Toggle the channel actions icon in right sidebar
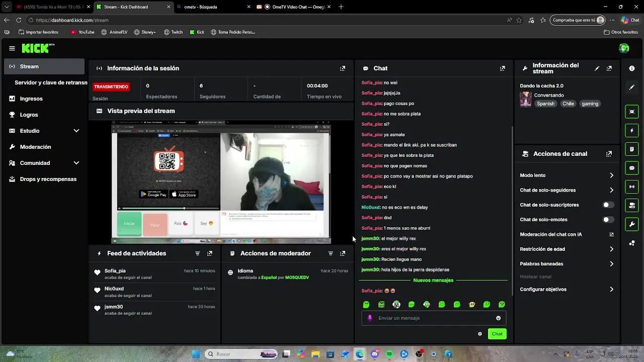644x362 pixels. pyautogui.click(x=632, y=205)
